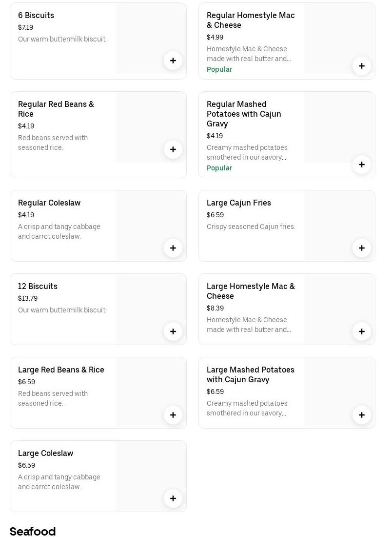
Task: Add Regular Mashed Potatoes with Cajun Gravy
Action: pos(362,165)
